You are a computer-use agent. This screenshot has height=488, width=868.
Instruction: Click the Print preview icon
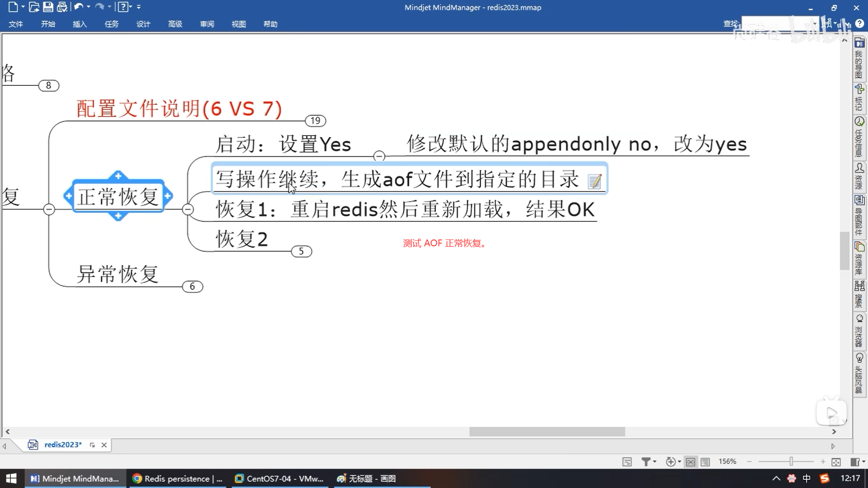[x=62, y=7]
